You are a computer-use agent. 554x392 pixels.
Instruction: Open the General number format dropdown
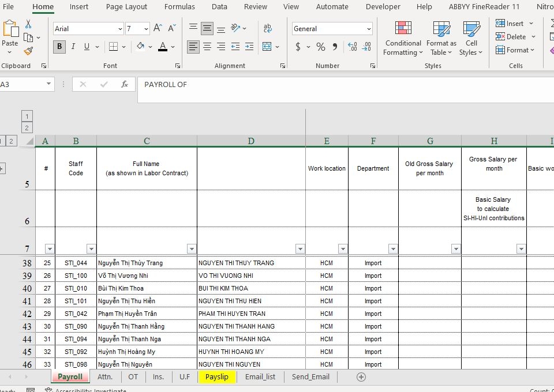pos(369,29)
